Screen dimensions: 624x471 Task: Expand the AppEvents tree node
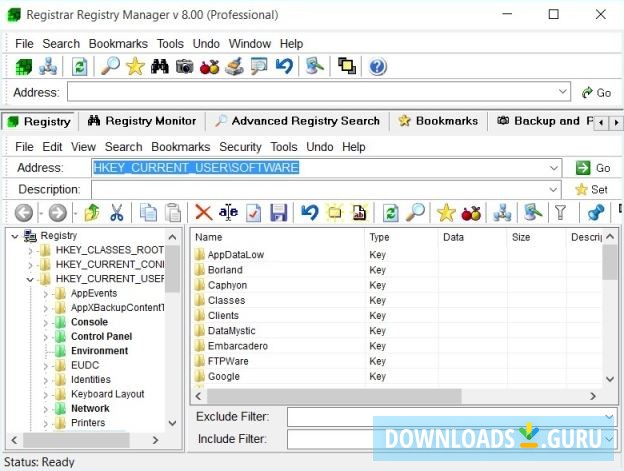point(45,294)
